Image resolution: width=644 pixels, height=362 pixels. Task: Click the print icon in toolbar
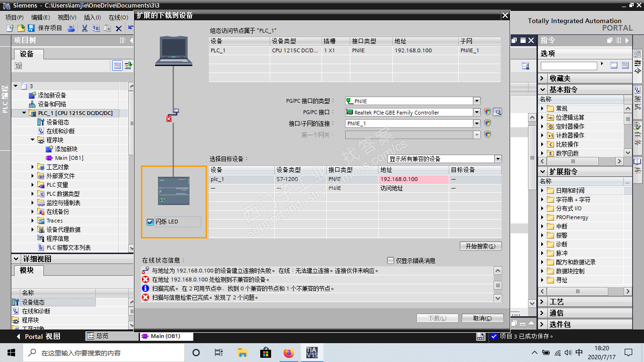[71, 28]
